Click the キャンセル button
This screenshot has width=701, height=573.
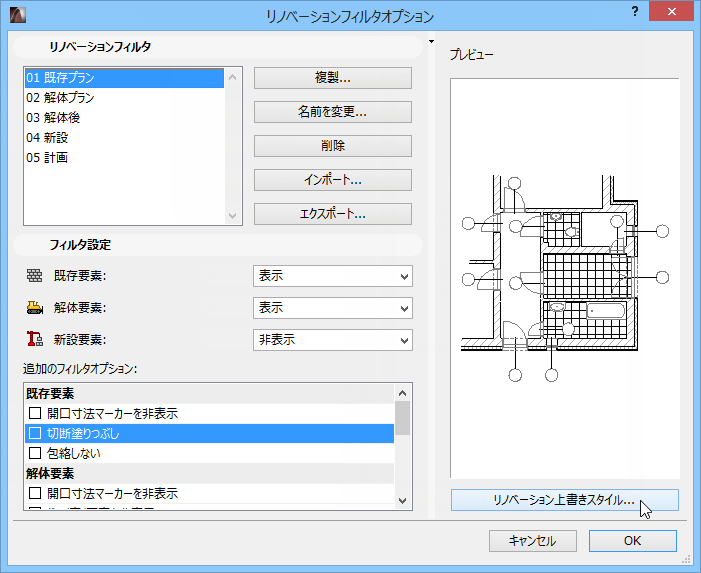click(532, 541)
